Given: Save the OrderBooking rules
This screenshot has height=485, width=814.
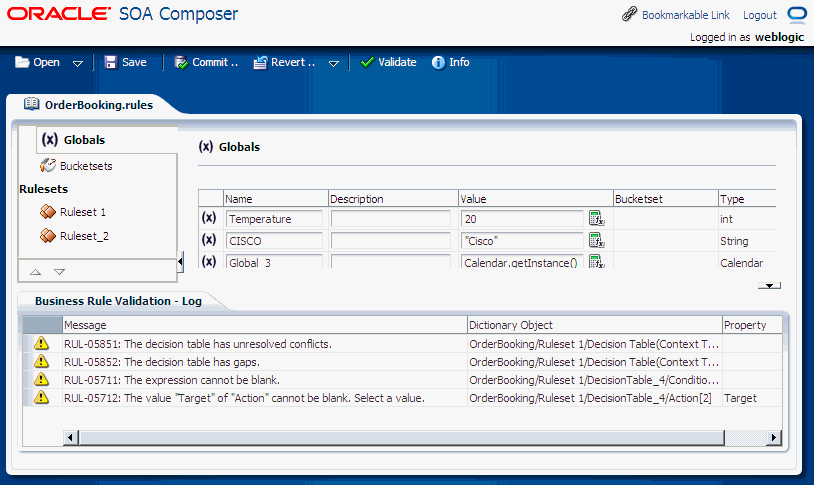Looking at the screenshot, I should [x=125, y=62].
